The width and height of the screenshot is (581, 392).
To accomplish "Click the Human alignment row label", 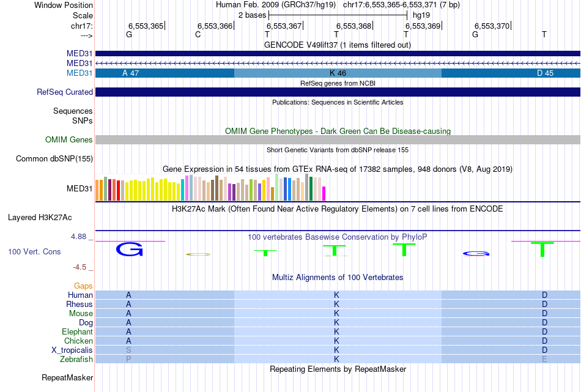I will (80, 295).
